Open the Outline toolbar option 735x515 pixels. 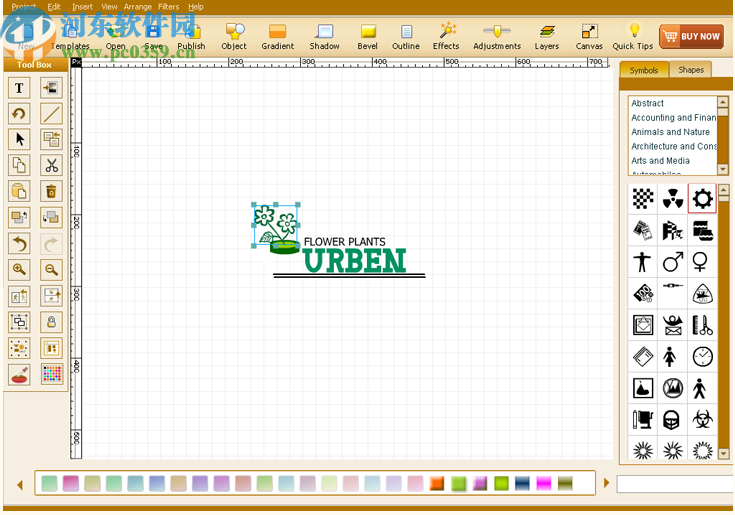pos(406,37)
